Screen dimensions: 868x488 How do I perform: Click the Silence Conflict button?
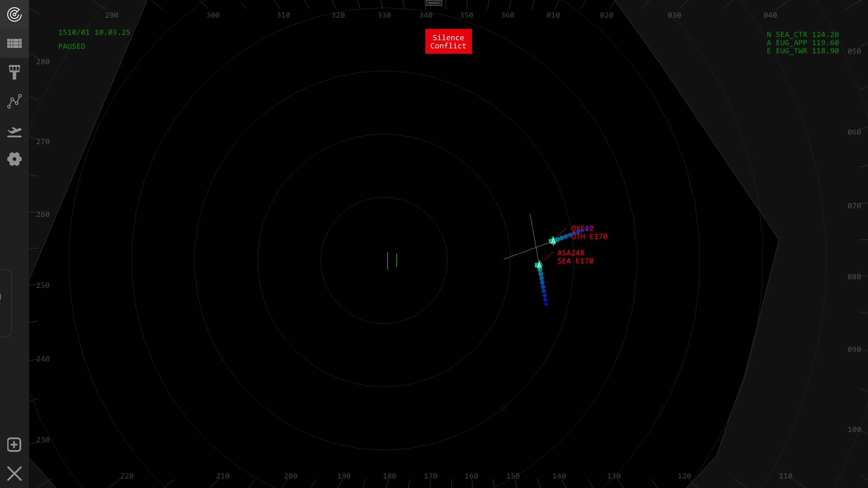coord(448,42)
